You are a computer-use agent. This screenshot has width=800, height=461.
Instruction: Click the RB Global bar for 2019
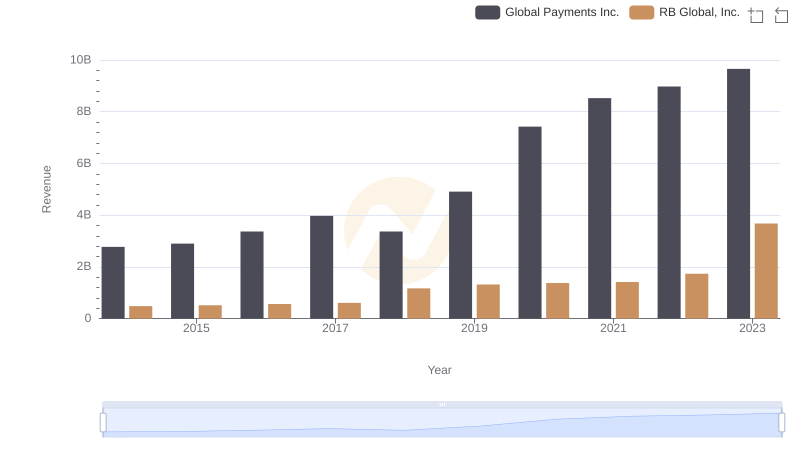pos(488,301)
